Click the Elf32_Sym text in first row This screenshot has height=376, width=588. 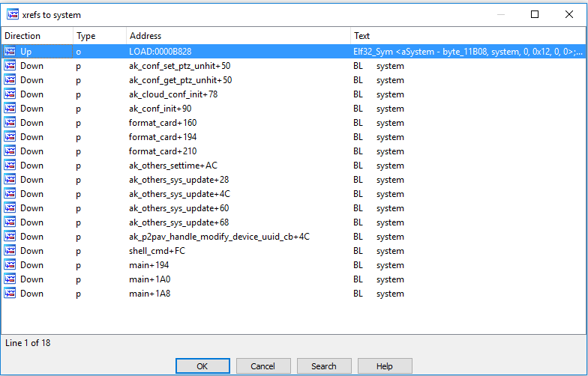[468, 52]
